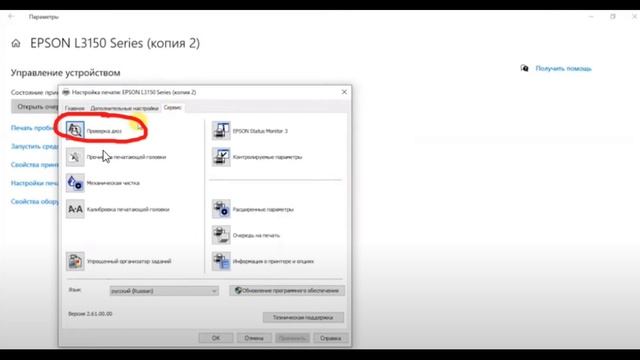Click the Проверка дюз label text
Screen dimensions: 640x360
[x=104, y=131]
